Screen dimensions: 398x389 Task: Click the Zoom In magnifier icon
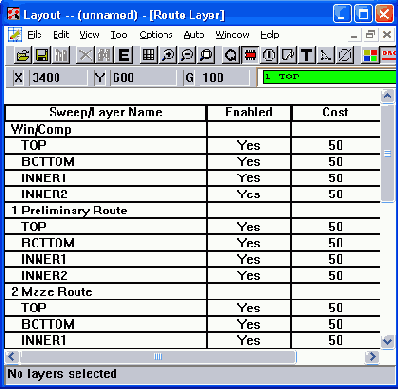(168, 55)
